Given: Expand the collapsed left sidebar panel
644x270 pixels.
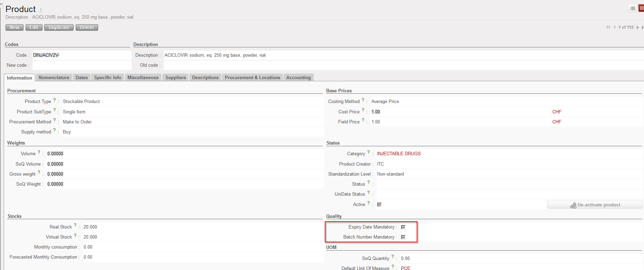Looking at the screenshot, I should coord(1,4).
